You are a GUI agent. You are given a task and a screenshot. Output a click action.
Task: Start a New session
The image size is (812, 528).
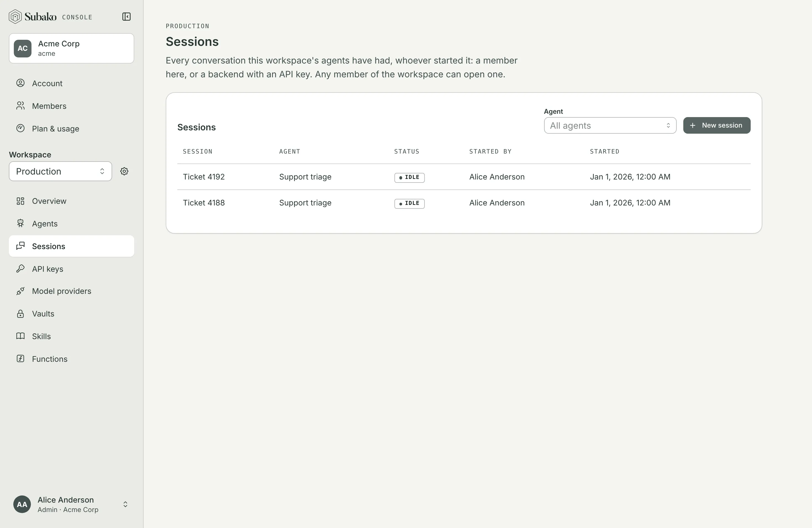click(x=716, y=126)
